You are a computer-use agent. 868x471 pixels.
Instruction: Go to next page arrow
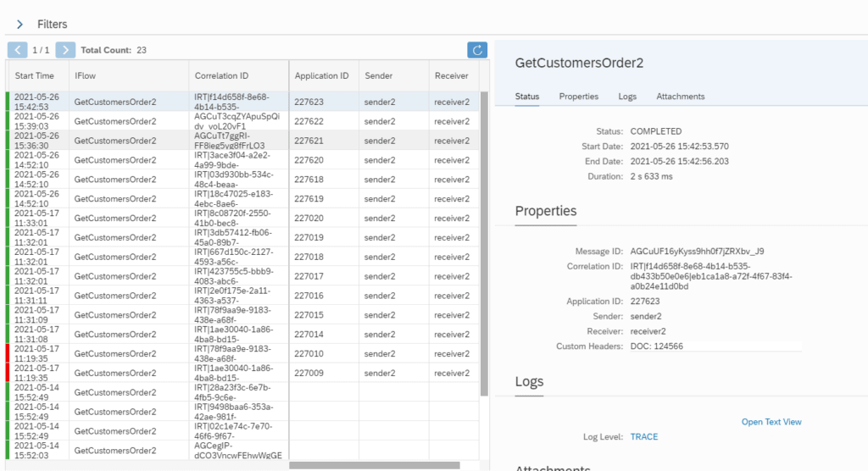(x=65, y=50)
